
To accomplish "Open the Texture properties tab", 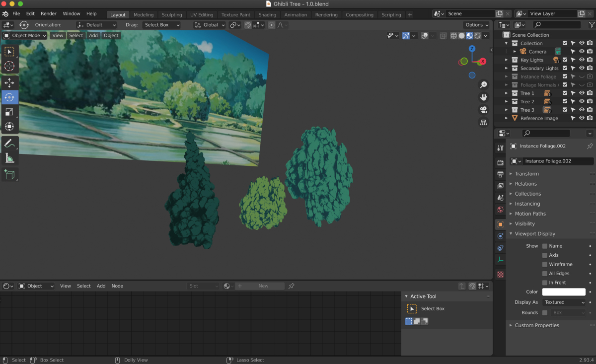I will 500,274.
